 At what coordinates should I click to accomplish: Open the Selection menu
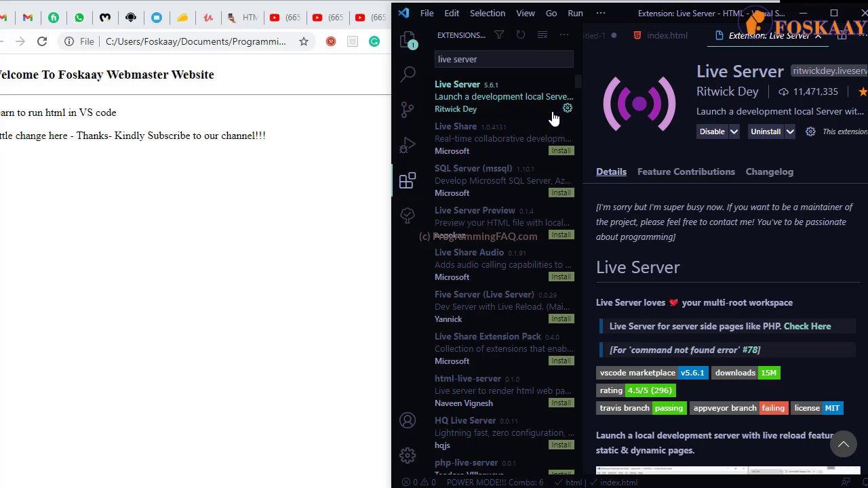coord(488,13)
